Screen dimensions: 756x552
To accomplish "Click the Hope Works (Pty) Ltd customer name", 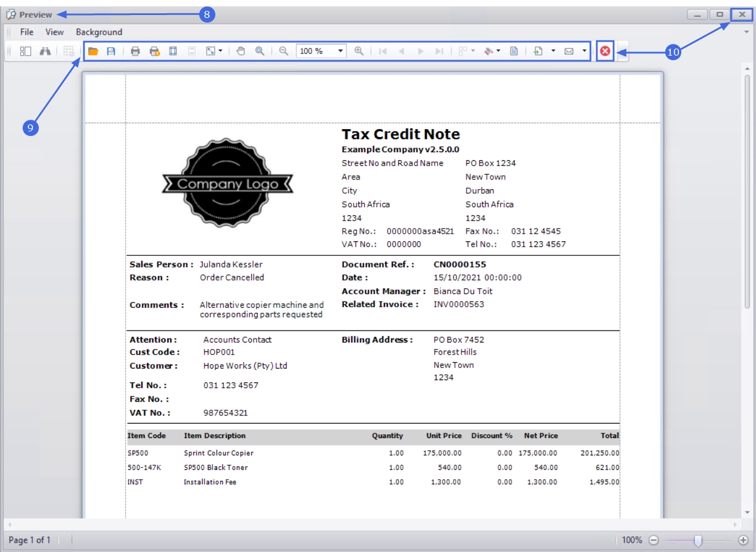I will pos(245,366).
